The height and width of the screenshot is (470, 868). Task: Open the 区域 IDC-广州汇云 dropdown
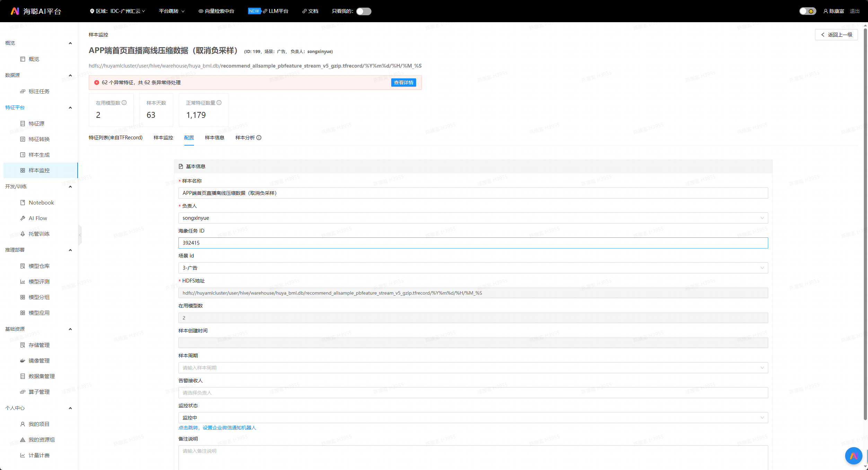point(117,11)
